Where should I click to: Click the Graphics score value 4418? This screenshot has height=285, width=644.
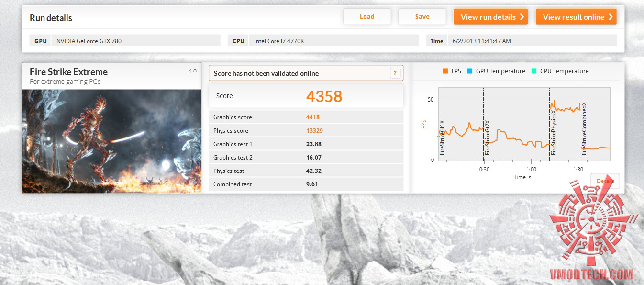[313, 117]
